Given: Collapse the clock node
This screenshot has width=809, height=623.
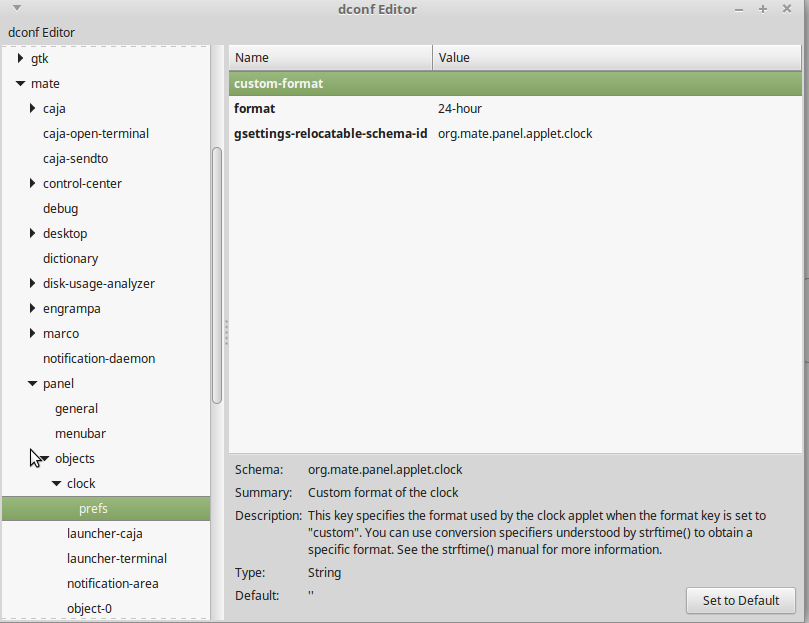Looking at the screenshot, I should pyautogui.click(x=57, y=483).
